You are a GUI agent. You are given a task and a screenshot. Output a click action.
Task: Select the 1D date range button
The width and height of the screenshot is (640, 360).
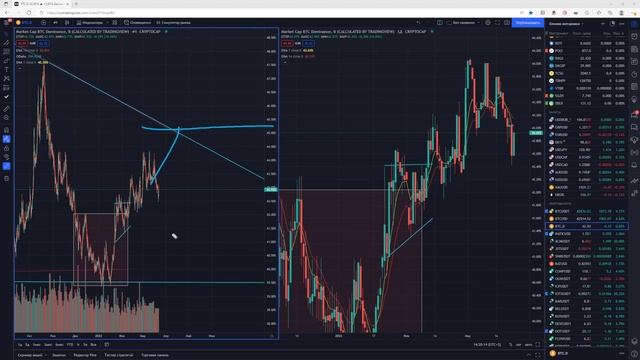point(20,345)
